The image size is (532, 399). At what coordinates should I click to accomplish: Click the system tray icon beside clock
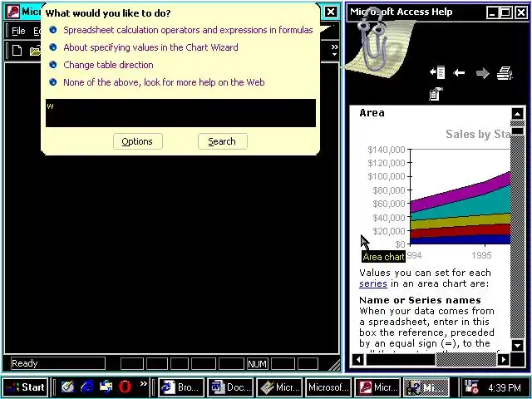pos(471,387)
